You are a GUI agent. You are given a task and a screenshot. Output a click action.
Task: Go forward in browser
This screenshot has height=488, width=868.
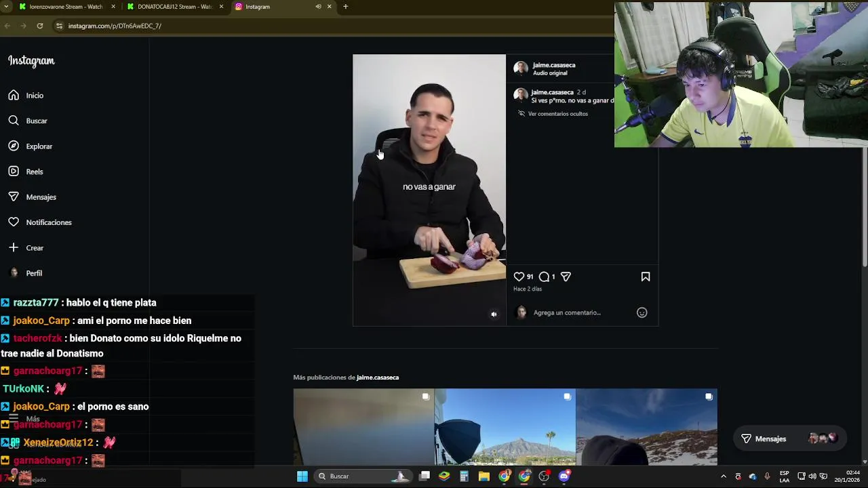click(23, 26)
